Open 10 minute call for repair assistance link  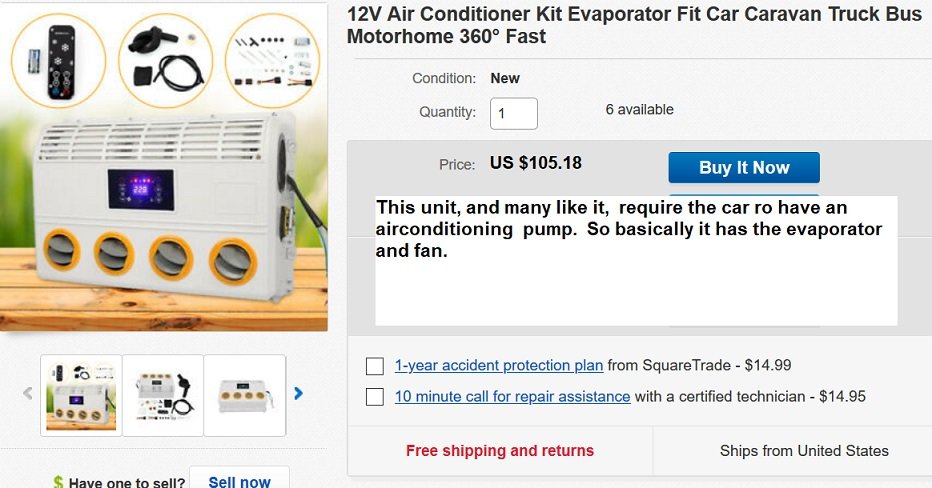(512, 397)
